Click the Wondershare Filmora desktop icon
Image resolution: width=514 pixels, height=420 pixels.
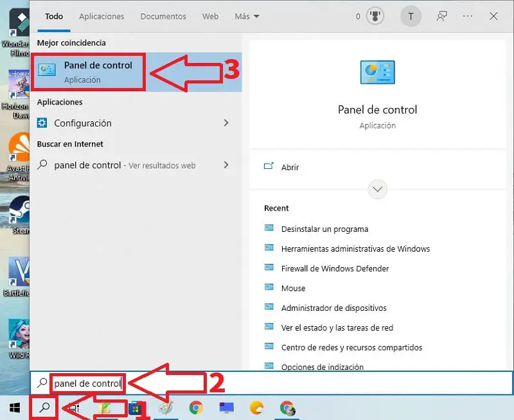click(19, 22)
